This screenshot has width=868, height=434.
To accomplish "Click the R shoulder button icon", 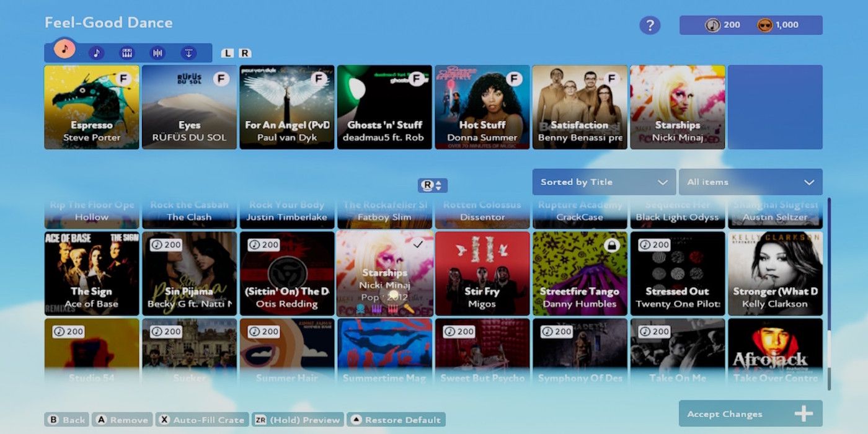I will [244, 53].
